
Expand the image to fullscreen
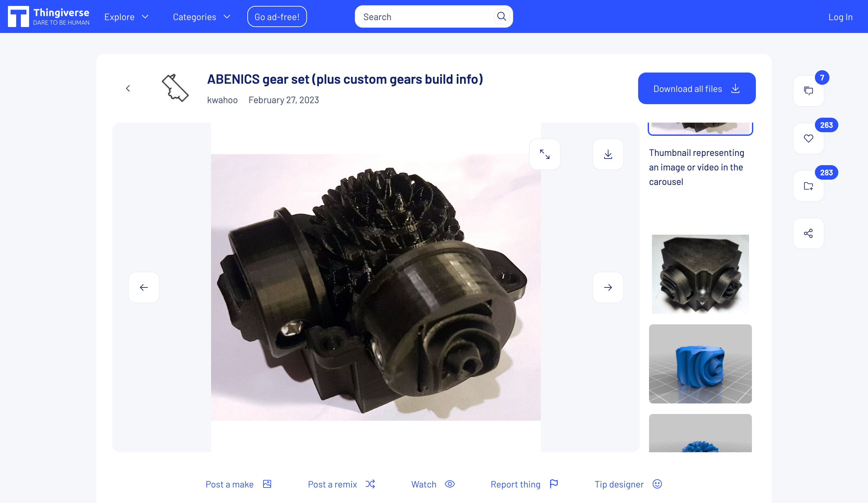pos(544,154)
